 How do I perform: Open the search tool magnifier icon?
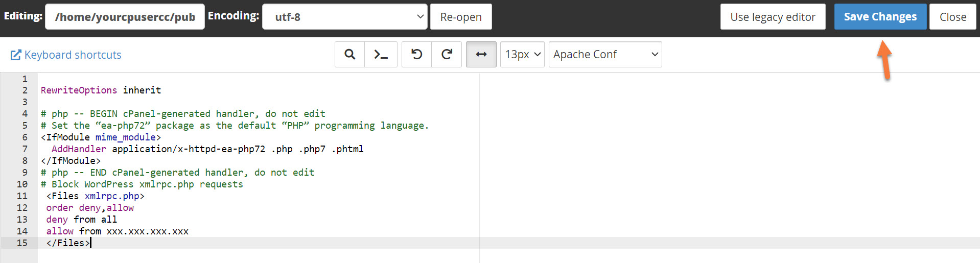pos(349,55)
